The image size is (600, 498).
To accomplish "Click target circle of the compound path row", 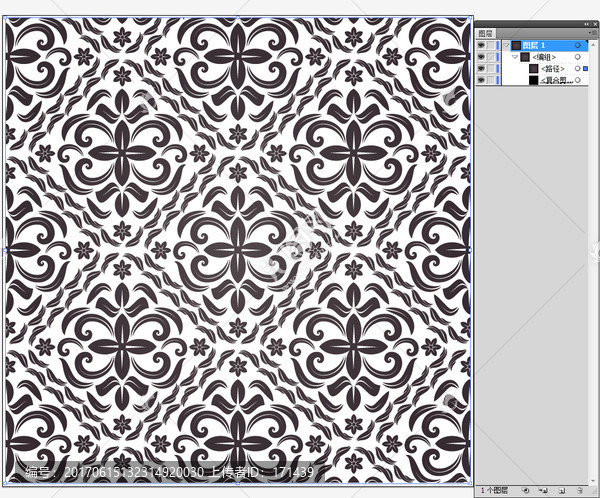I will [578, 80].
